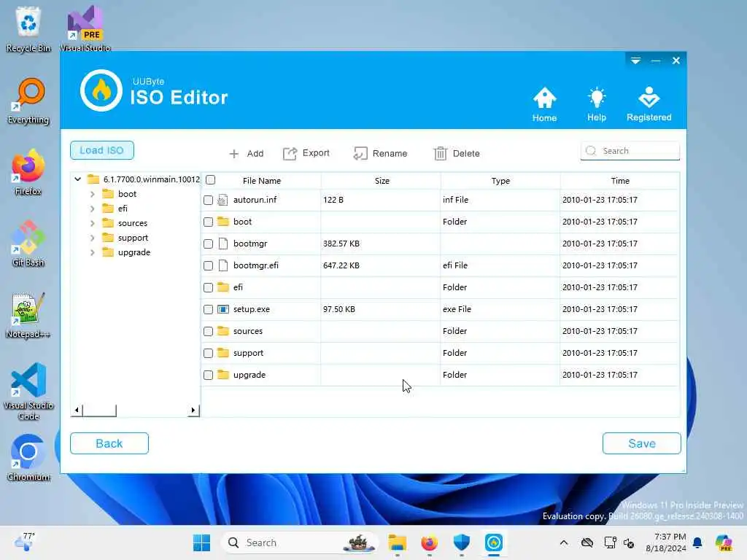
Task: Click the upgrade folder icon in the file list
Action: (222, 375)
